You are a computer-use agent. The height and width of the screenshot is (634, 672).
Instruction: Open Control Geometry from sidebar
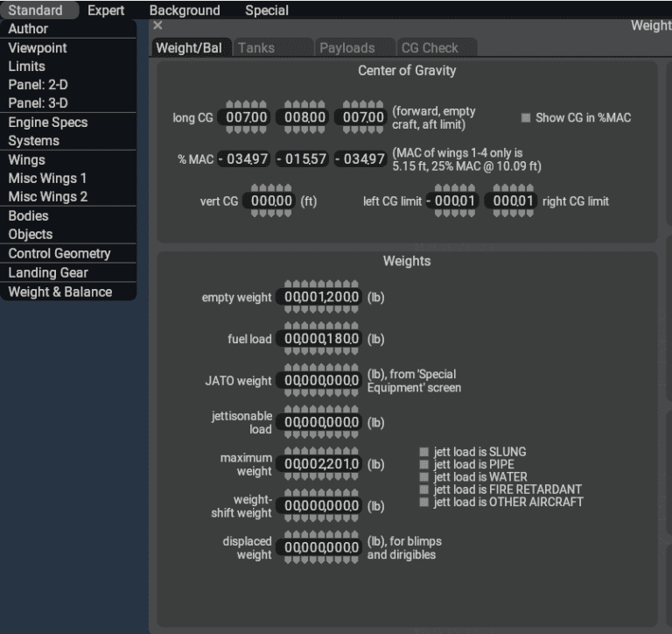[59, 253]
